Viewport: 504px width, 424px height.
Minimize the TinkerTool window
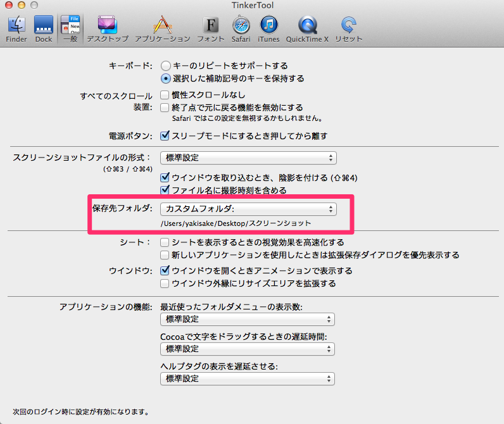pyautogui.click(x=22, y=5)
